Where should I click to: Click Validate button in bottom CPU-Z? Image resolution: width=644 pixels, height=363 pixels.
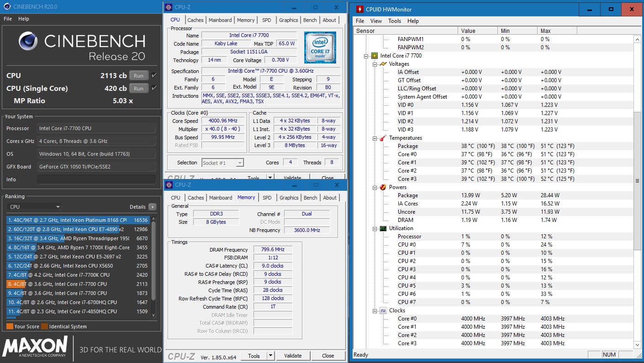click(x=293, y=356)
